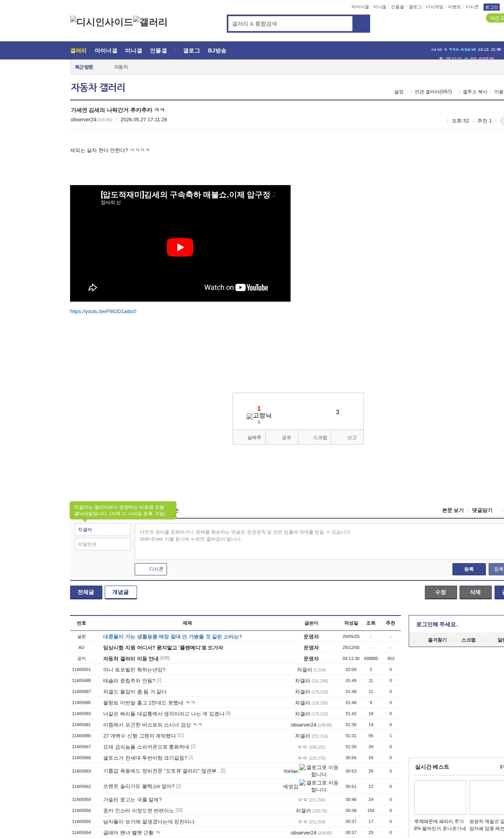Click the 디시콘 button under comment box
This screenshot has width=504, height=838.
click(151, 569)
